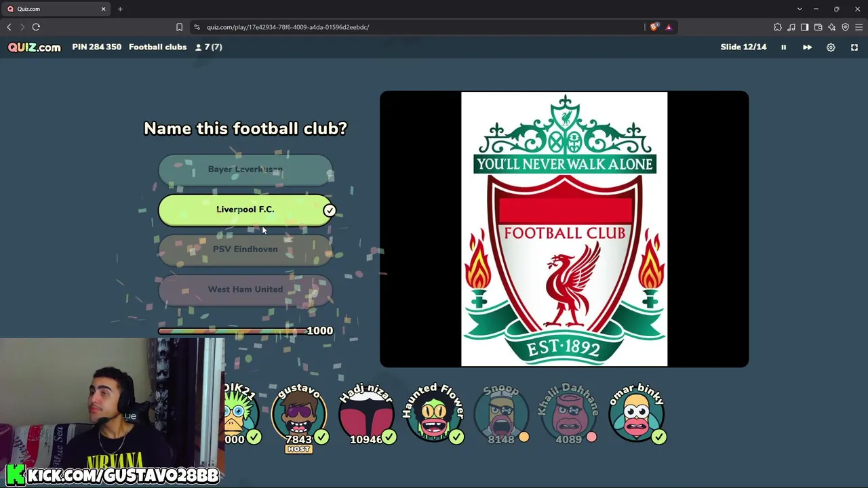Bookmark this page in the browser
The width and height of the screenshot is (868, 488).
[179, 27]
